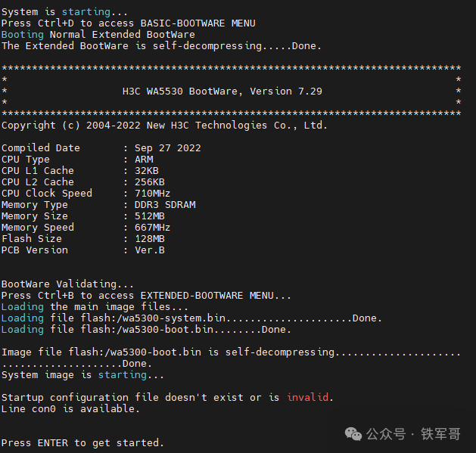
Task: Click the 'Booting Normal Extended BootWare' line
Action: pos(98,34)
